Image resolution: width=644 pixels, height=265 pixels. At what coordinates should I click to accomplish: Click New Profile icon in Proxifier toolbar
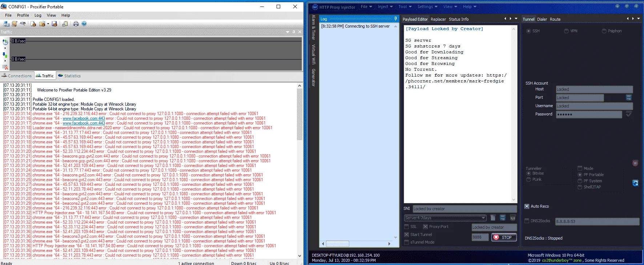[x=33, y=24]
